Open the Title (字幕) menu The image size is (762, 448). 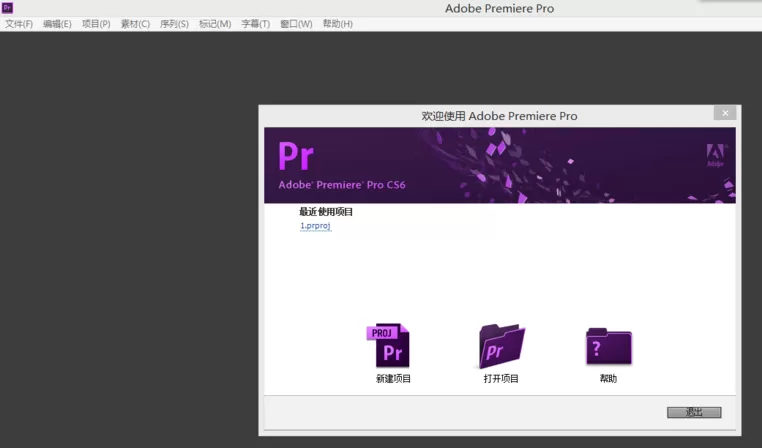(256, 24)
